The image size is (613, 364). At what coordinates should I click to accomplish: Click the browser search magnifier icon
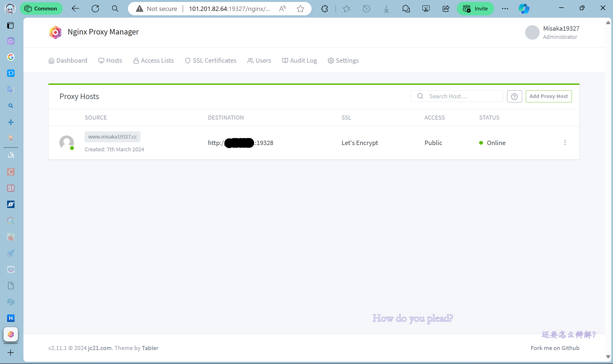tap(115, 8)
